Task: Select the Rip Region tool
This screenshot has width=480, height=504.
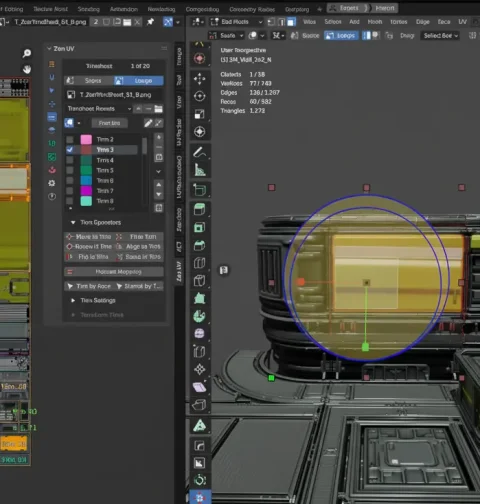Action: (x=199, y=405)
